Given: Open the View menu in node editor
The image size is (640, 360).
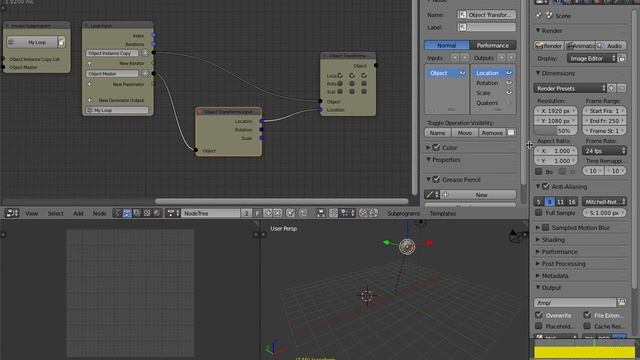Looking at the screenshot, I should (31, 213).
